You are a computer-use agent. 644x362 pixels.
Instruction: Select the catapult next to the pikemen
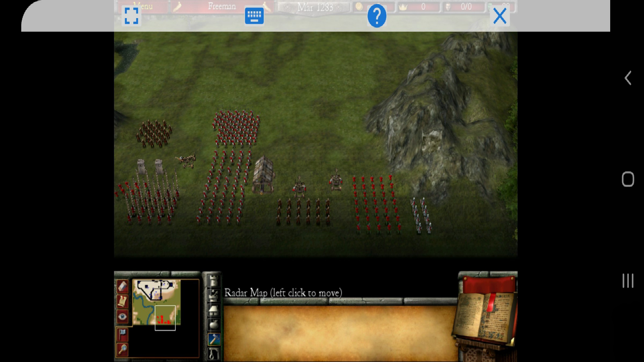186,160
